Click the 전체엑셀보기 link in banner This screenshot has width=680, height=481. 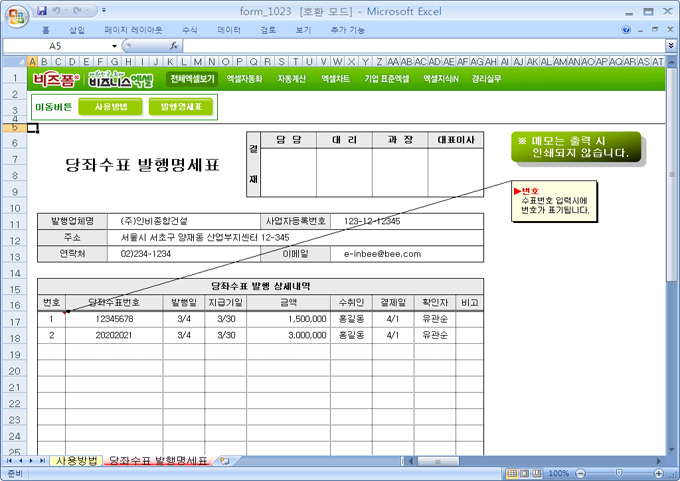(192, 78)
